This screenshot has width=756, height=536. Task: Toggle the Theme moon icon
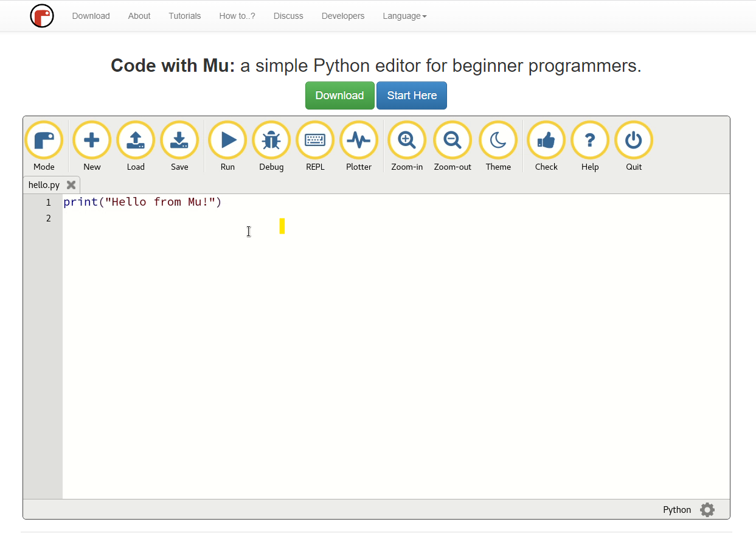point(498,141)
